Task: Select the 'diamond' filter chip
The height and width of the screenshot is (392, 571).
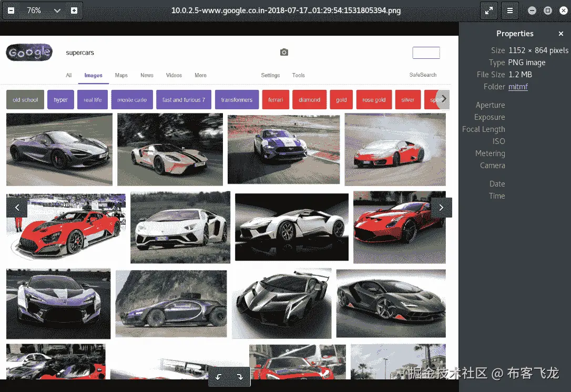Action: click(310, 100)
